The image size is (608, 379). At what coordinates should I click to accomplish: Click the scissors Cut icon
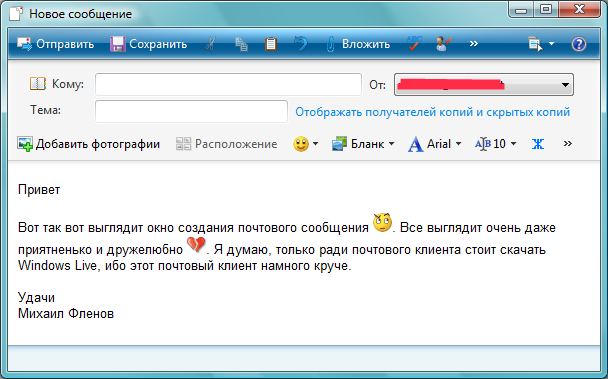click(211, 44)
